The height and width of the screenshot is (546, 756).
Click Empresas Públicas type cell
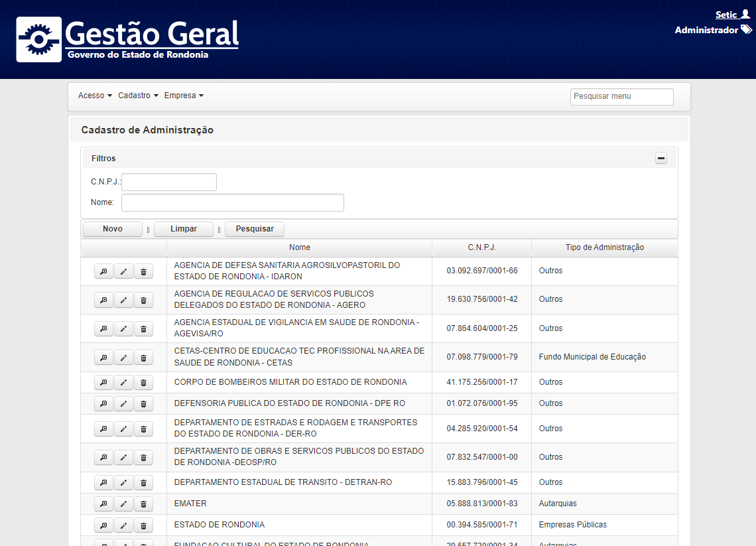pyautogui.click(x=605, y=525)
